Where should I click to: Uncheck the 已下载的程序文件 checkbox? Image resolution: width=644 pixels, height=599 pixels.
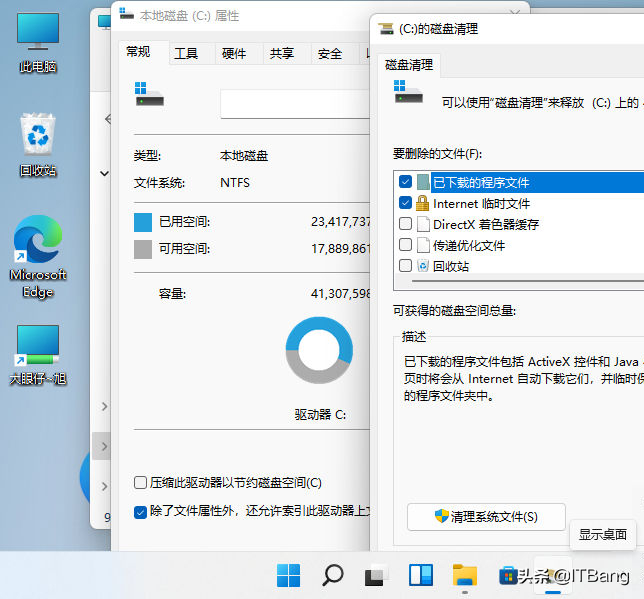click(x=405, y=182)
